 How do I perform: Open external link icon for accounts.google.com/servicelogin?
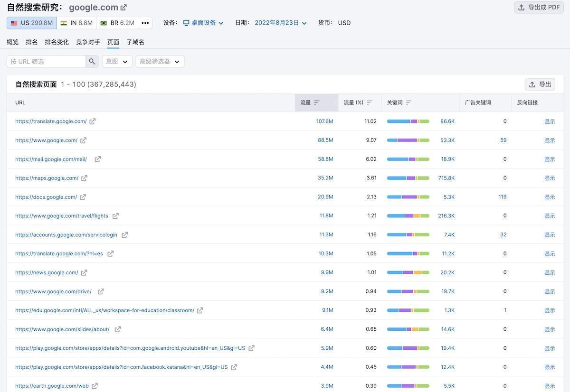124,235
